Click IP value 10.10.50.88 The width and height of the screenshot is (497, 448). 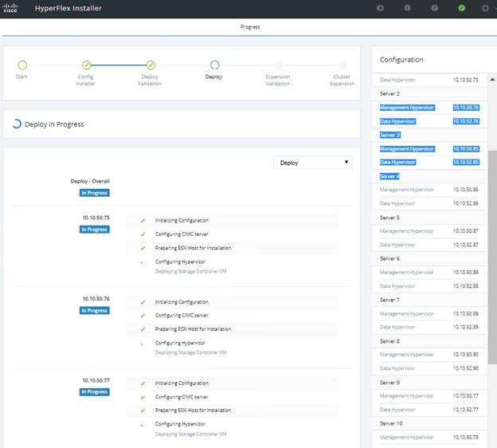pyautogui.click(x=466, y=273)
